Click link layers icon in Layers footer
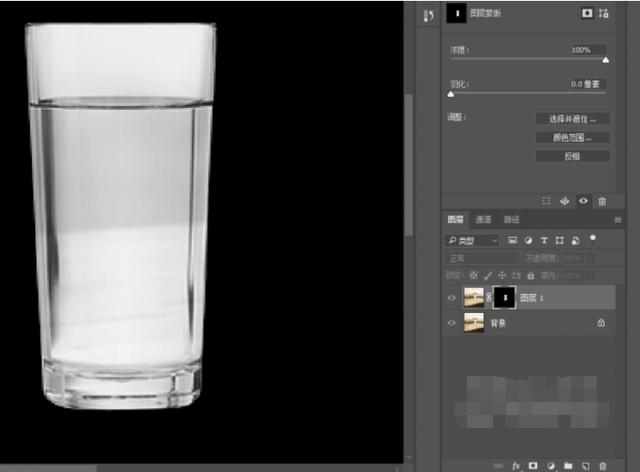640x472 pixels. (x=498, y=466)
